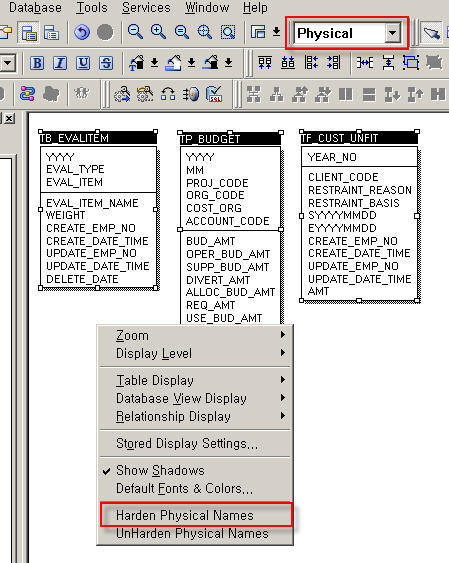Viewport: 449px width, 563px height.
Task: Click the first diagram layout icon
Action: 253,95
